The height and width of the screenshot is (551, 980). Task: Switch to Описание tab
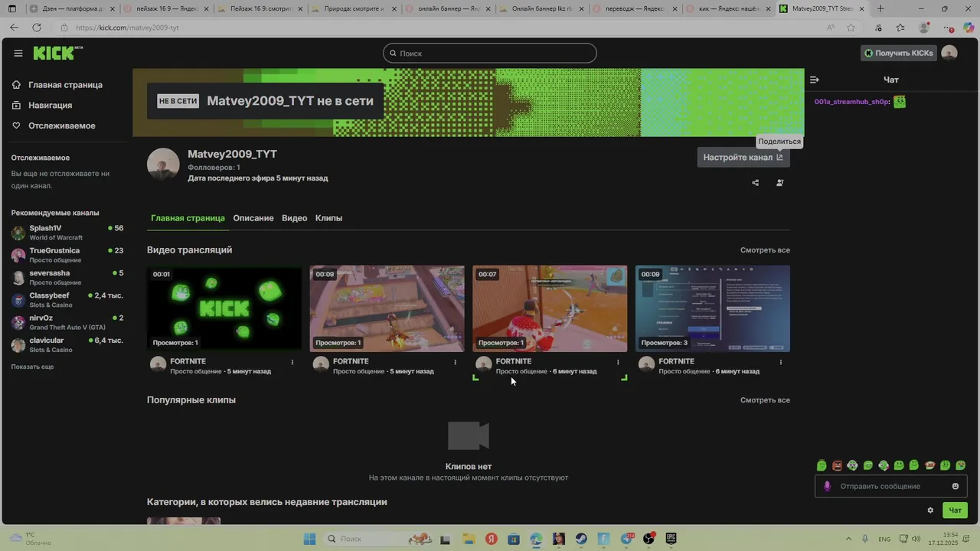point(253,218)
